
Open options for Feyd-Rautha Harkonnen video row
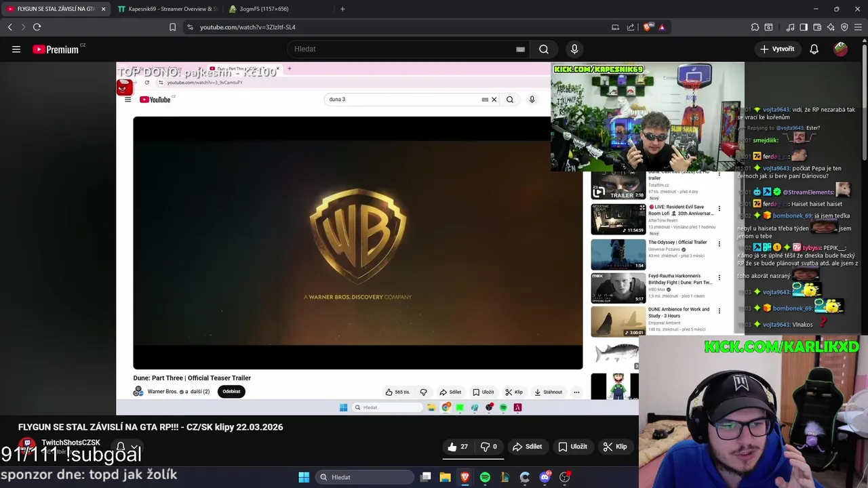[719, 278]
